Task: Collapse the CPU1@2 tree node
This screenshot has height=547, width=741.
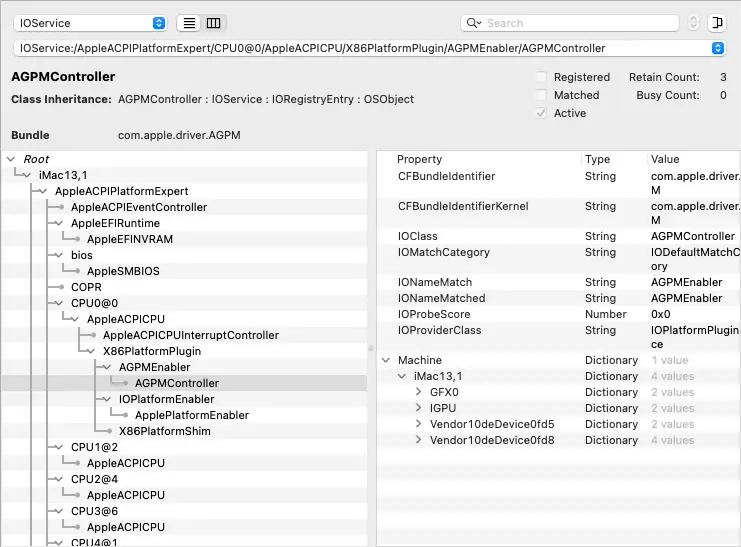Action: 59,447
